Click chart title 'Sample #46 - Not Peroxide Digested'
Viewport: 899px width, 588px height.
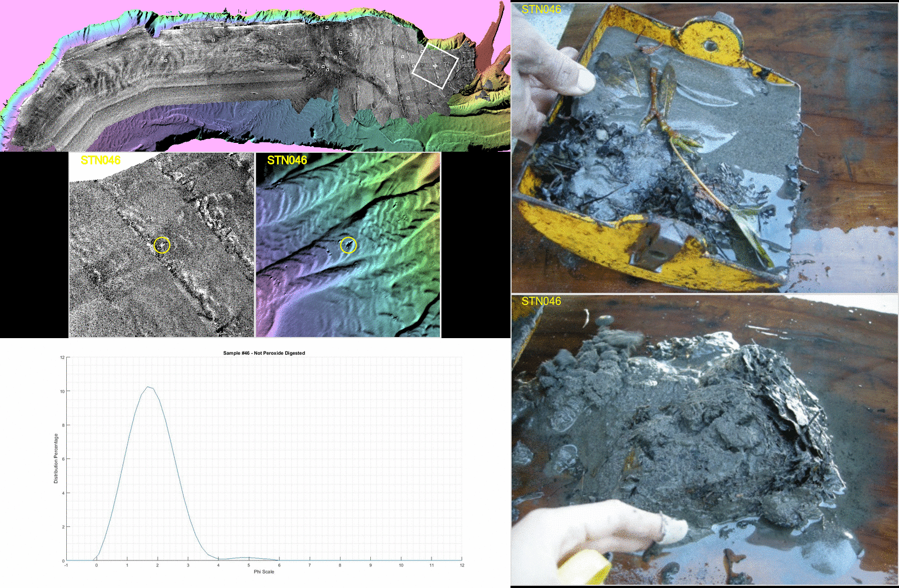(x=264, y=353)
